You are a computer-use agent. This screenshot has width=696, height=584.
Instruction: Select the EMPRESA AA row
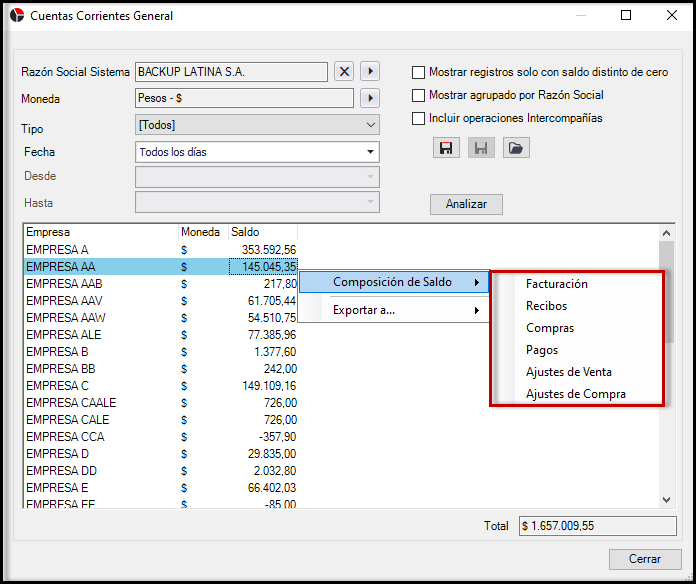pos(160,267)
